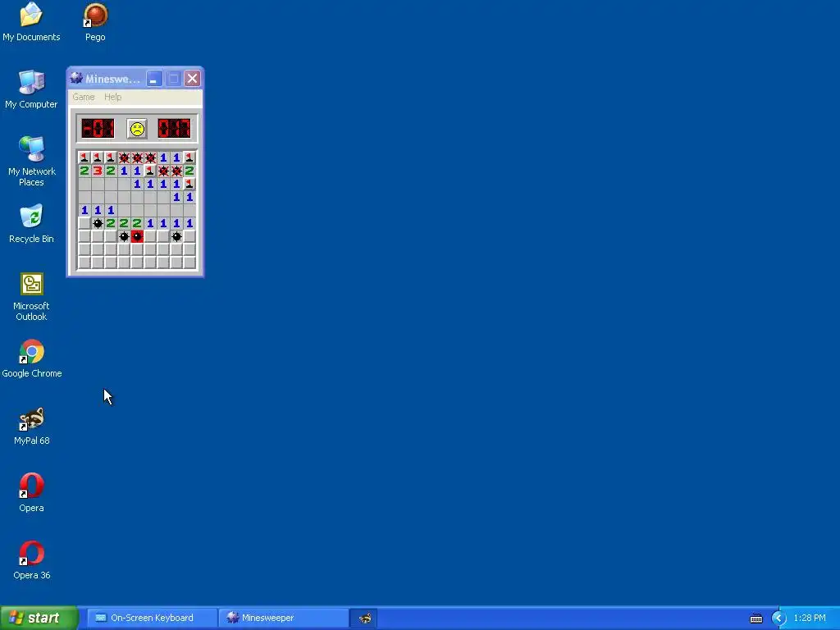Image resolution: width=840 pixels, height=630 pixels.
Task: Open the Game menu in Minesweeper
Action: (84, 97)
